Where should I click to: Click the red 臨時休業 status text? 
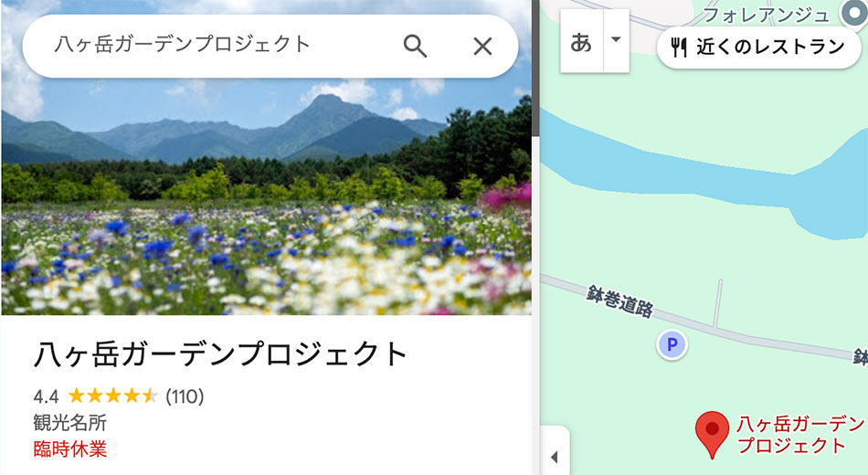pos(70,449)
